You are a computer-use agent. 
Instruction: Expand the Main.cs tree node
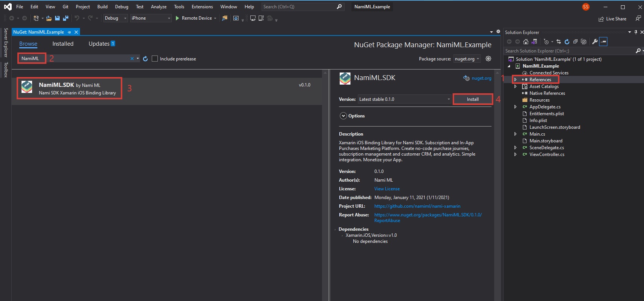[x=515, y=134]
